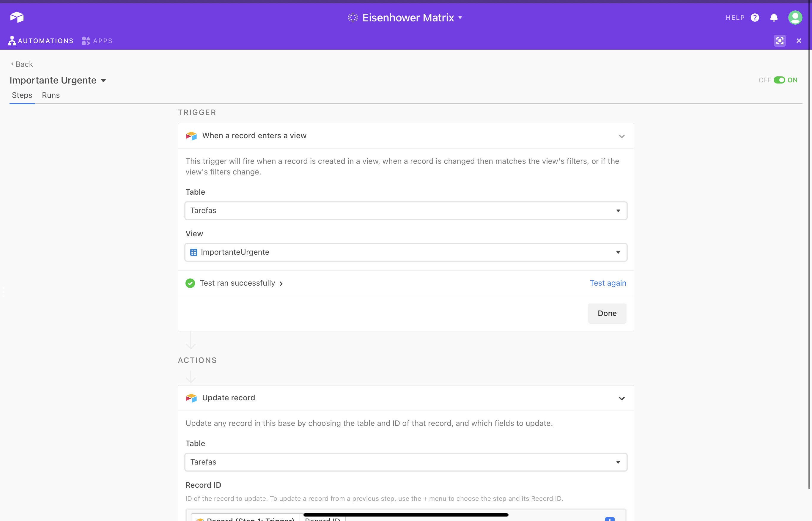Switch to the Runs tab

pos(51,95)
